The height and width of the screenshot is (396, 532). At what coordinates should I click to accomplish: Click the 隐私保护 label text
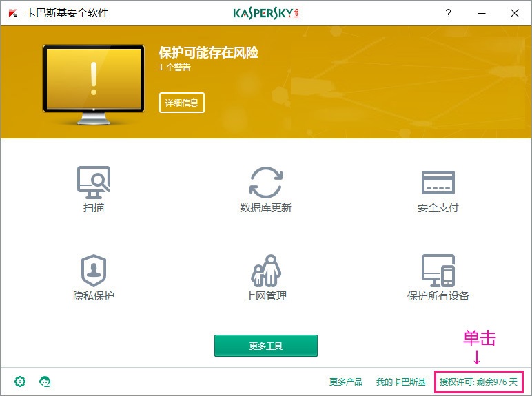(94, 295)
